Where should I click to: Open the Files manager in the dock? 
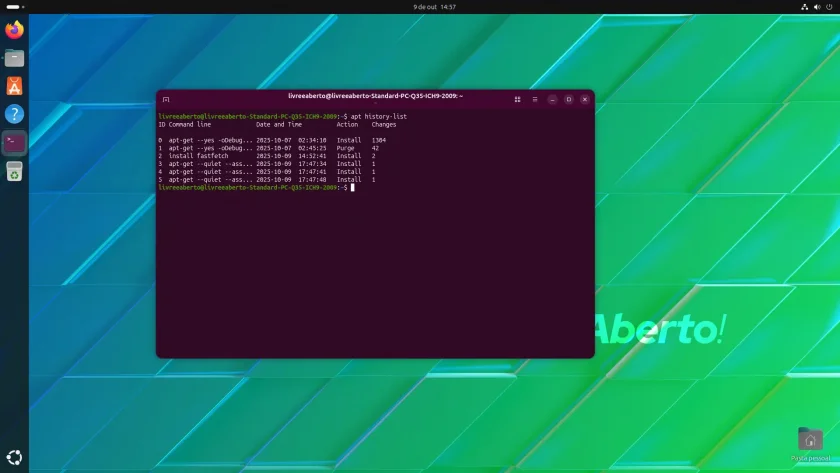click(x=14, y=58)
